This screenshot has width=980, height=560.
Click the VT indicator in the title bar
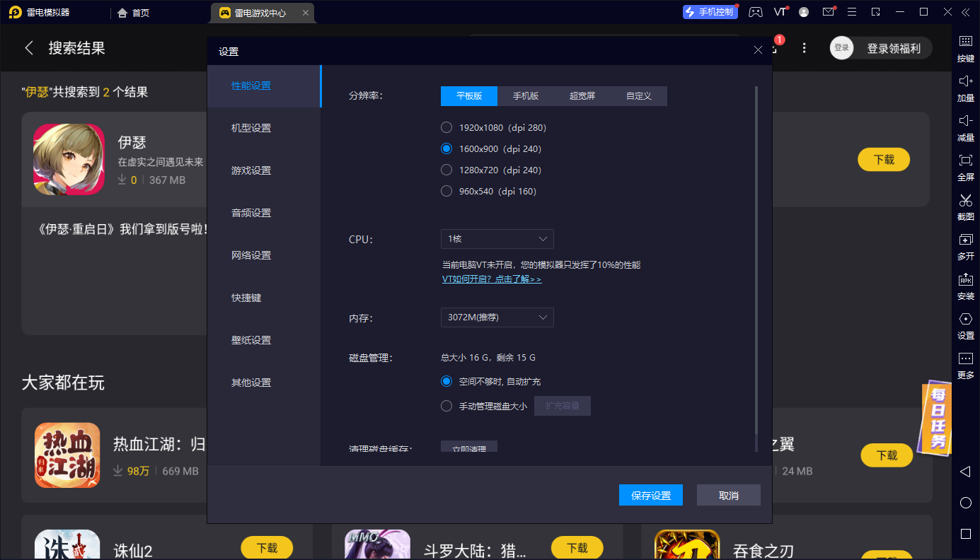(780, 12)
